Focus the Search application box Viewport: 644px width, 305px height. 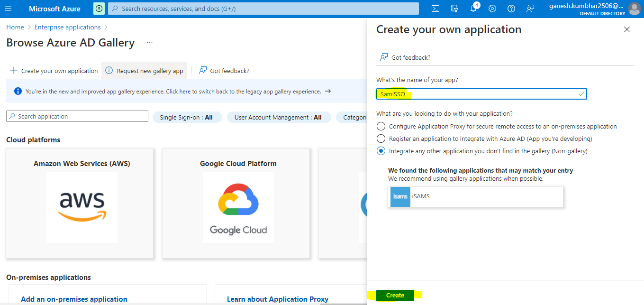coord(77,116)
